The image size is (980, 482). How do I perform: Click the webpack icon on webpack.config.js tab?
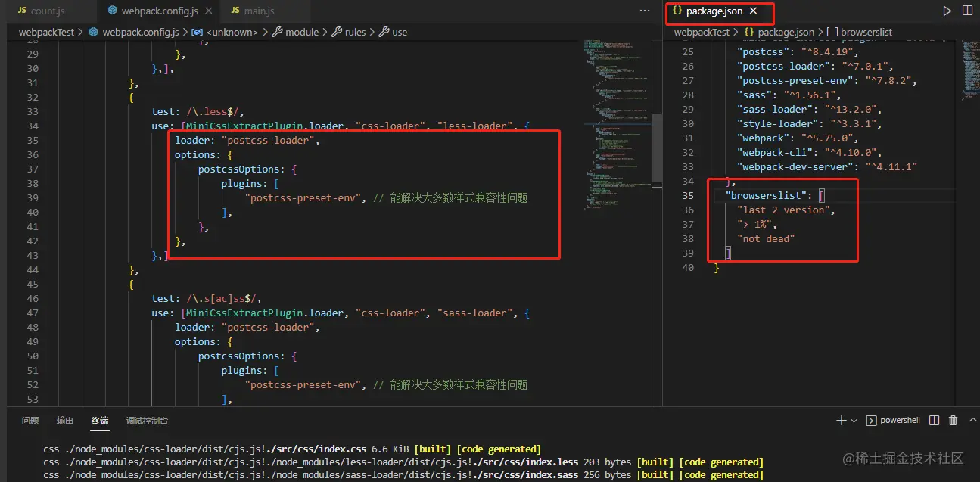(113, 11)
